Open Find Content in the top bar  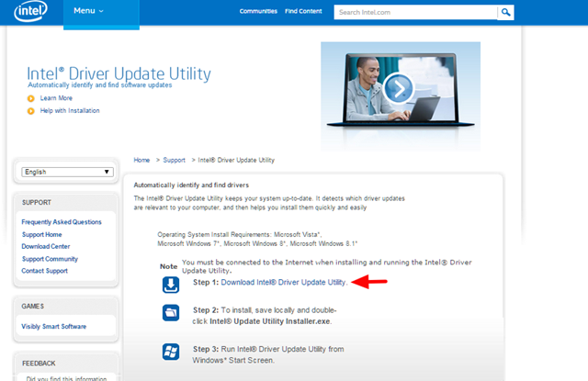[x=303, y=11]
